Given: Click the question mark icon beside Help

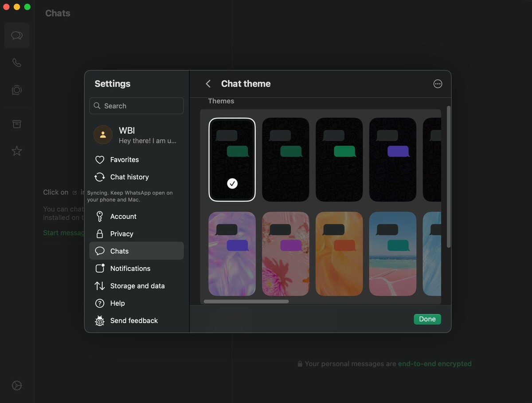Looking at the screenshot, I should 100,303.
